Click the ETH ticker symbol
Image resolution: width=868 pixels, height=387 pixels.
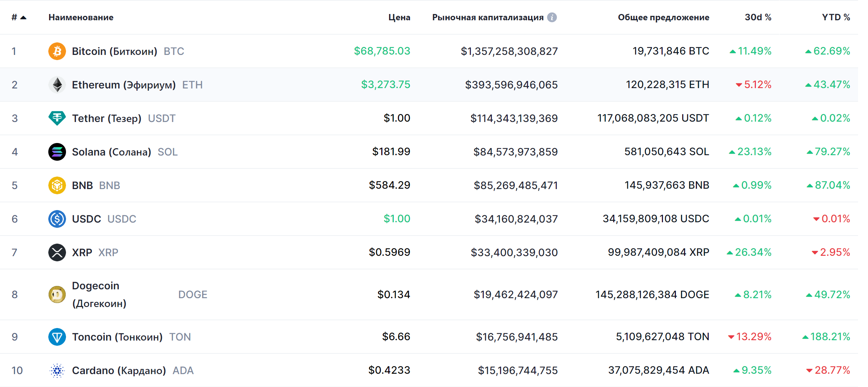click(192, 85)
